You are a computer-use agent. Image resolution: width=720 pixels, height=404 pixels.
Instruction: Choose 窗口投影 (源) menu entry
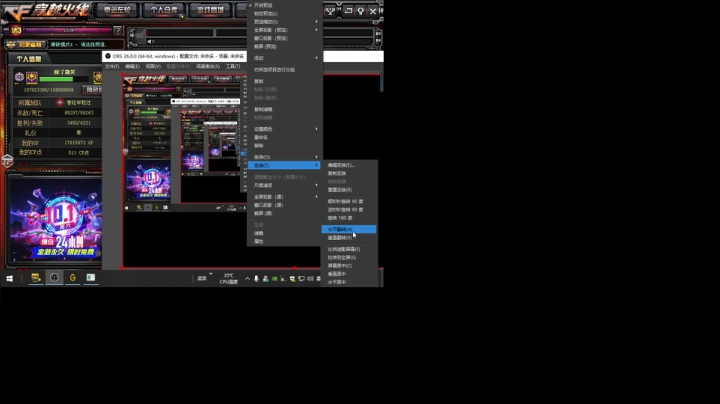[285, 205]
